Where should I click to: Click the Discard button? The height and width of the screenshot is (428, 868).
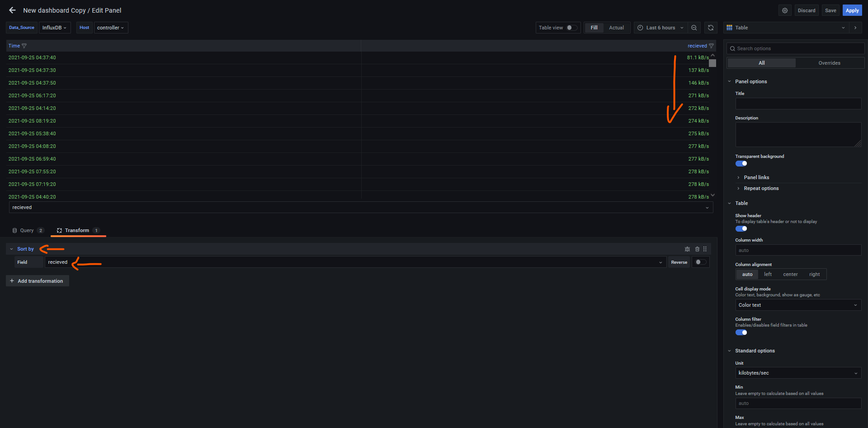807,10
